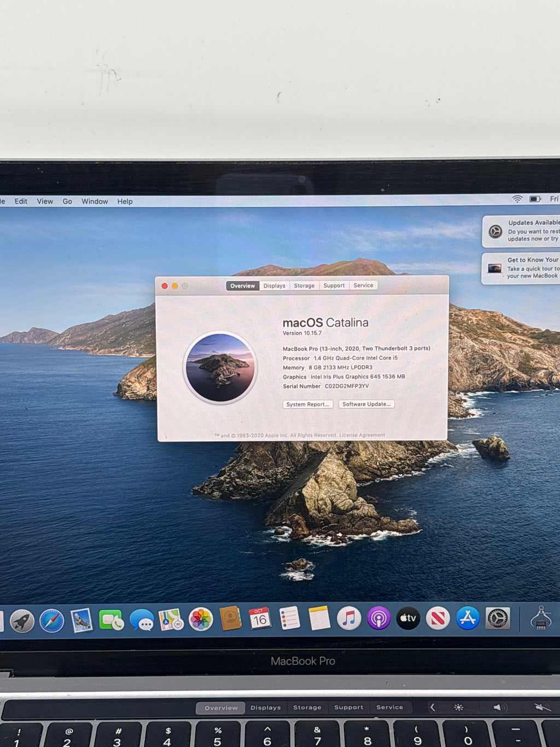This screenshot has width=560, height=747.
Task: Launch Apple TV app from Dock
Action: coord(408,618)
